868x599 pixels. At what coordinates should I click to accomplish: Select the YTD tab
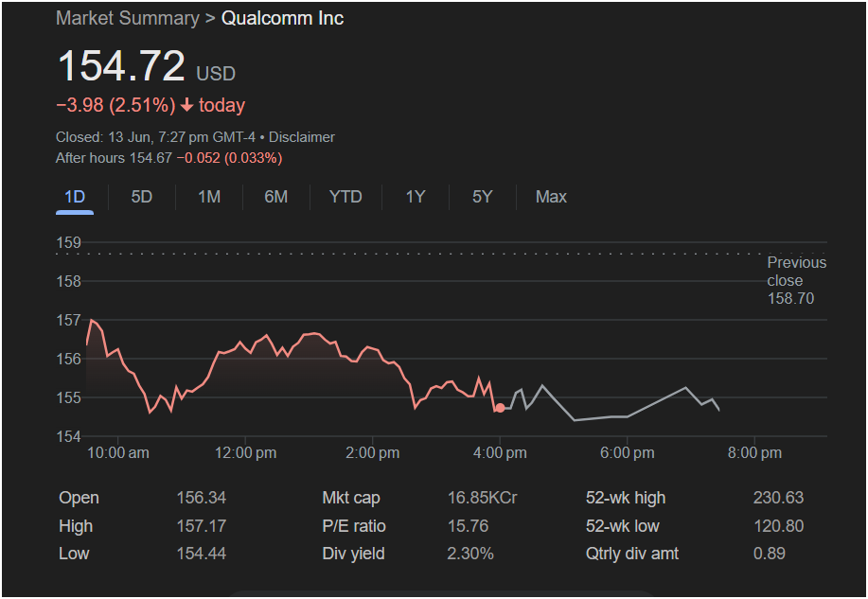345,197
